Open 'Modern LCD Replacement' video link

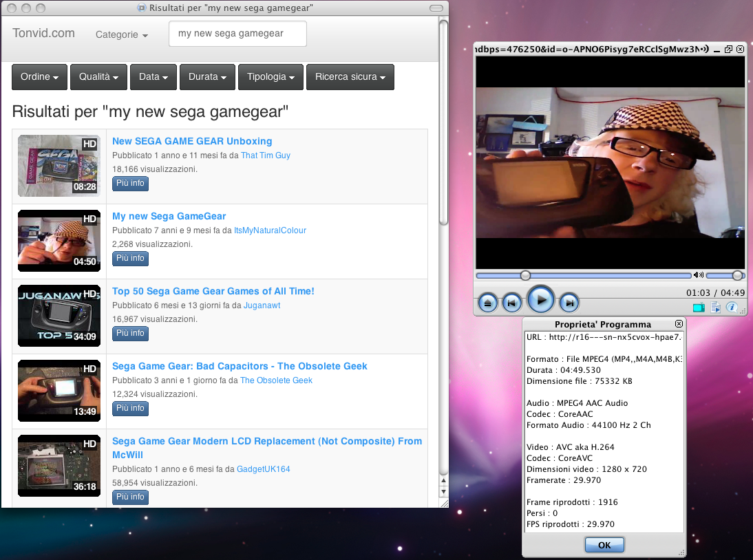click(267, 448)
